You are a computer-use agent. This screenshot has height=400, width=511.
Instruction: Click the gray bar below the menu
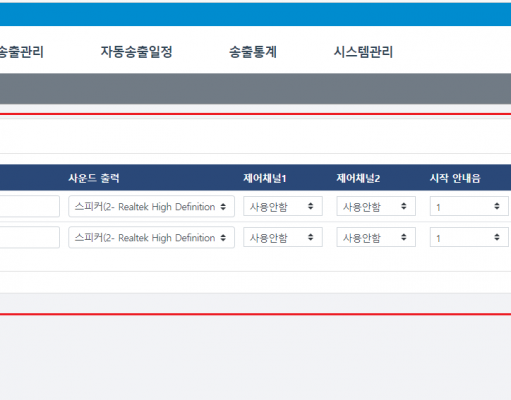pos(255,89)
